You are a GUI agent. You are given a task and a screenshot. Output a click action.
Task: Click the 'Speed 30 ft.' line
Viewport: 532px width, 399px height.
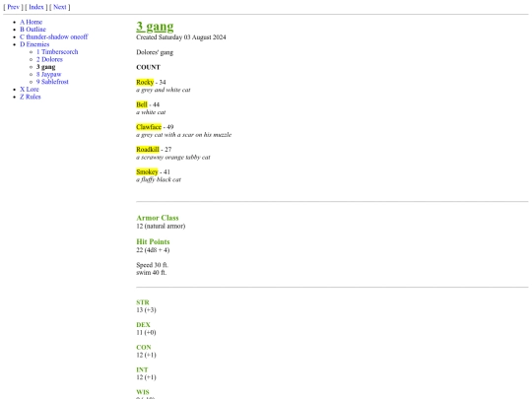pyautogui.click(x=153, y=265)
